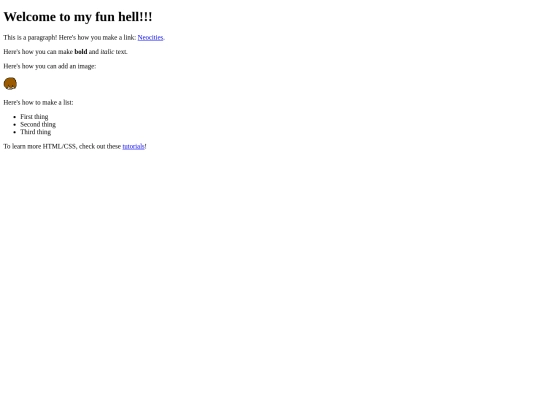Image resolution: width=540 pixels, height=405 pixels.
Task: Follow the tutorials link
Action: 133,146
